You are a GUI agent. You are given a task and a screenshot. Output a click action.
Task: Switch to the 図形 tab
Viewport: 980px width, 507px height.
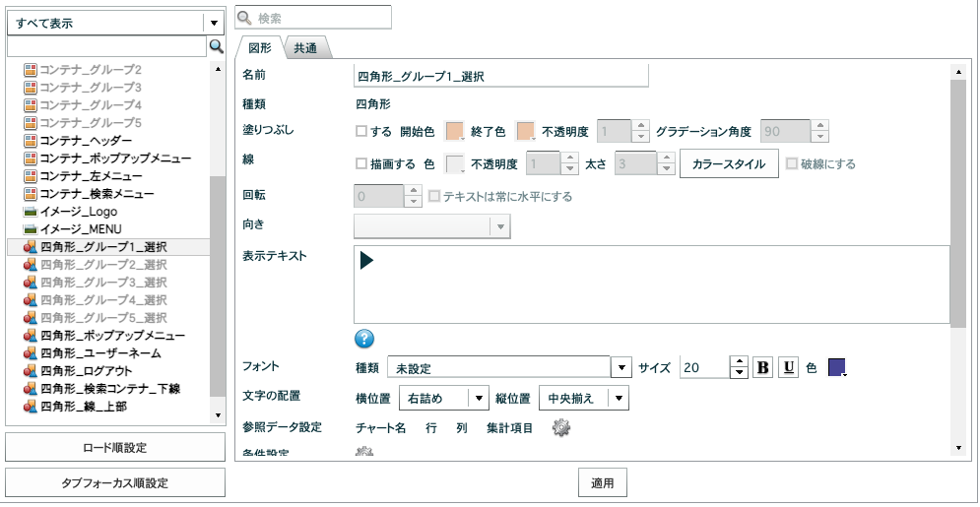tap(260, 47)
